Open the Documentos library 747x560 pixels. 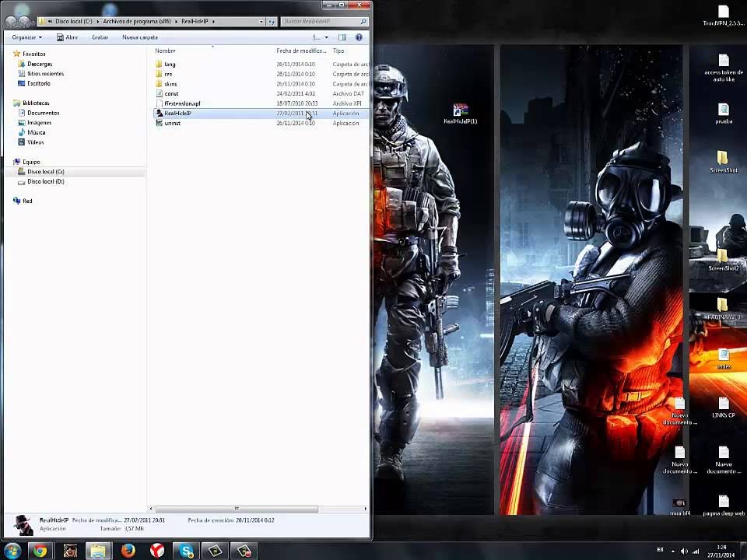(44, 113)
